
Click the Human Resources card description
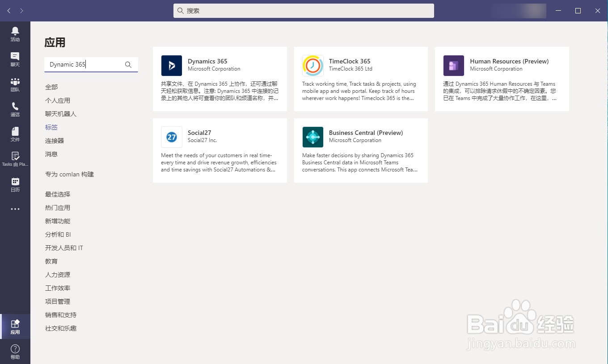pos(500,91)
